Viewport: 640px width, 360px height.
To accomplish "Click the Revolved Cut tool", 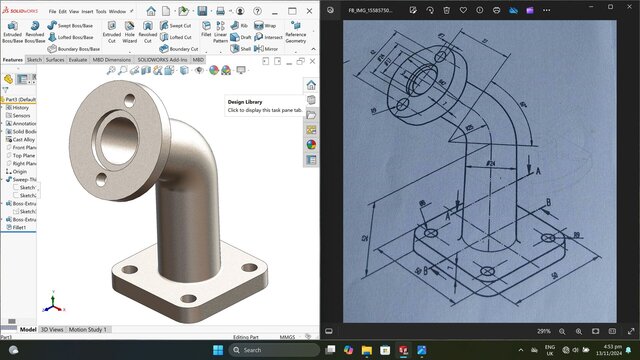I will 148,32.
